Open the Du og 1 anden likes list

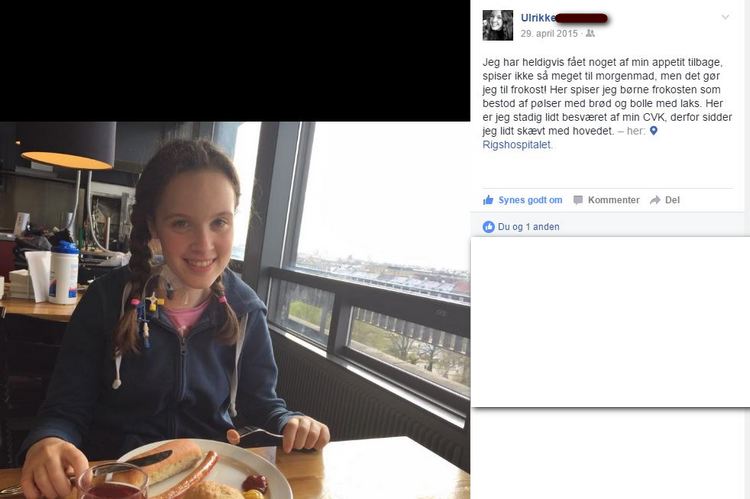(x=529, y=227)
